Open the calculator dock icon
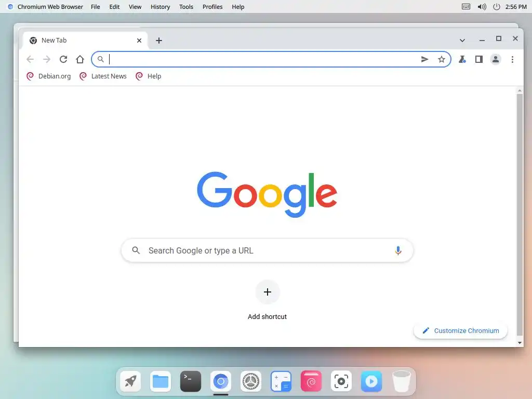The height and width of the screenshot is (399, 532). click(281, 381)
